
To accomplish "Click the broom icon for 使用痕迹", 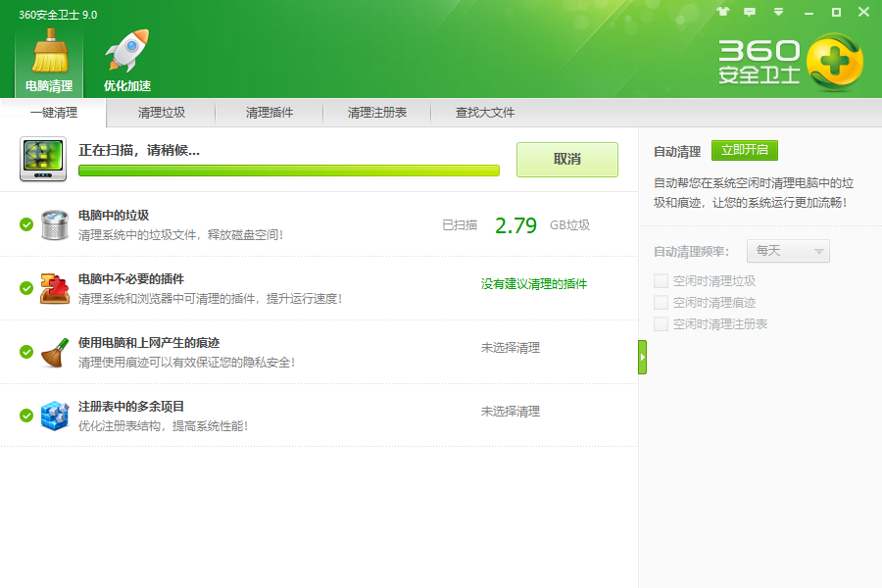I will (x=55, y=352).
